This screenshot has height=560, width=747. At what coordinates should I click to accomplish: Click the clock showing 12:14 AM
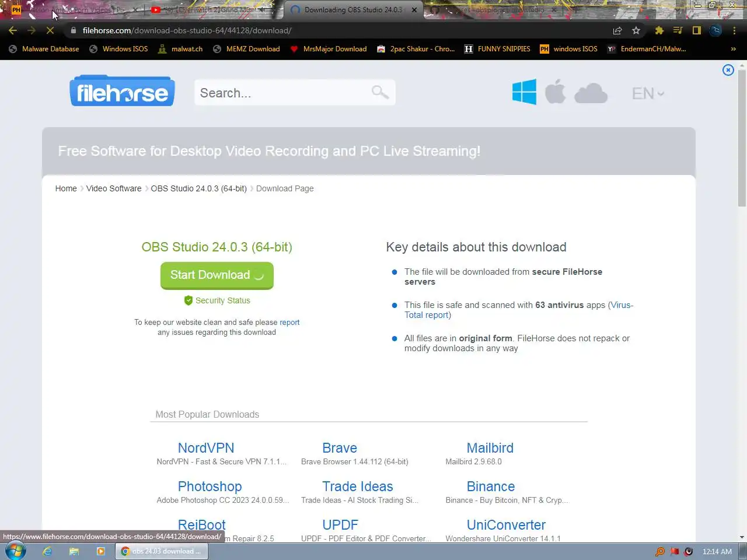(x=717, y=551)
